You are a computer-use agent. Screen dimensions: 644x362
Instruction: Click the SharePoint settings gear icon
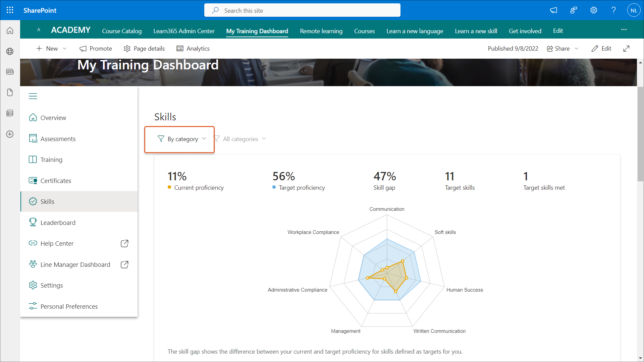(x=593, y=10)
